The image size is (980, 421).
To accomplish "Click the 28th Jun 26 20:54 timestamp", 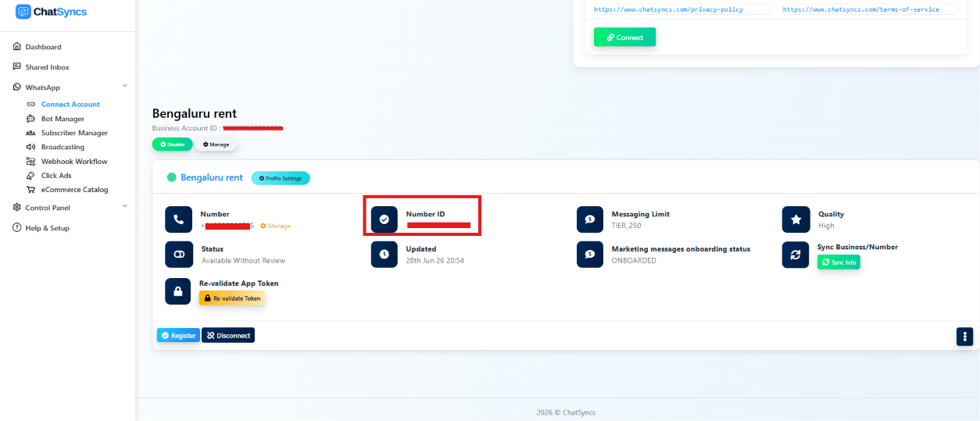I will [x=435, y=261].
